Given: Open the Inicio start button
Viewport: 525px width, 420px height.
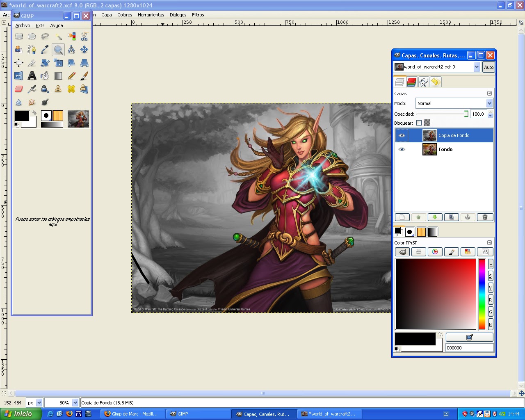Looking at the screenshot, I should (21, 414).
